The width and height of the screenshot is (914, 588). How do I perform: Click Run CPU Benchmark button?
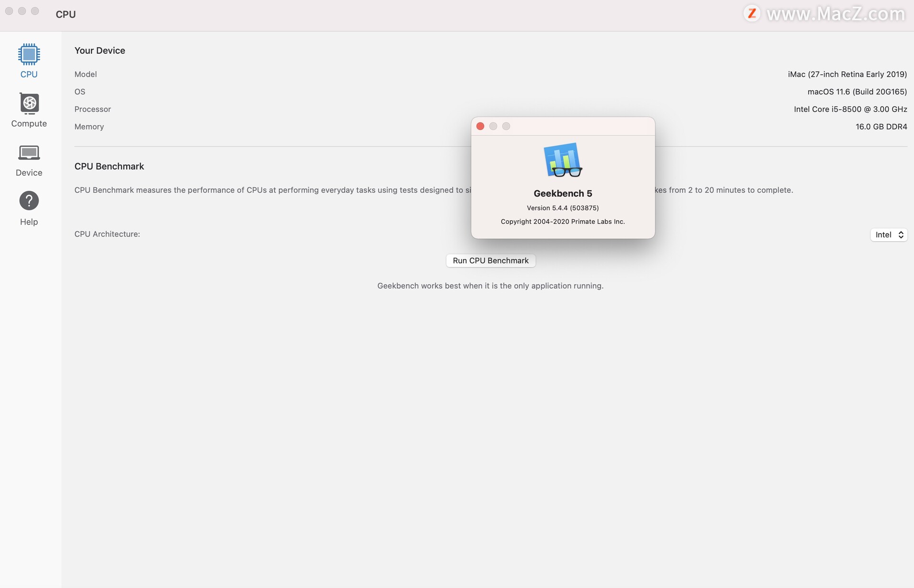pyautogui.click(x=491, y=260)
